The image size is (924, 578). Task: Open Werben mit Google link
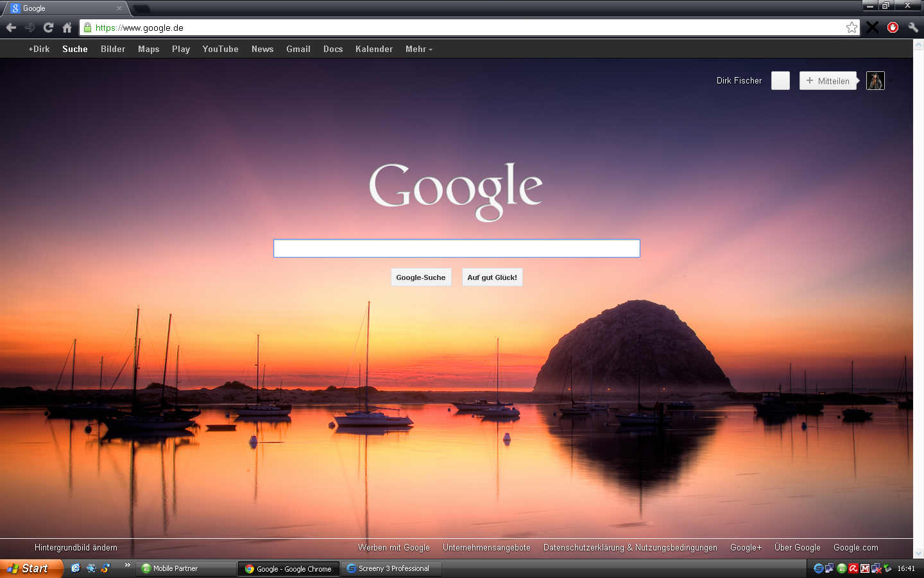394,548
